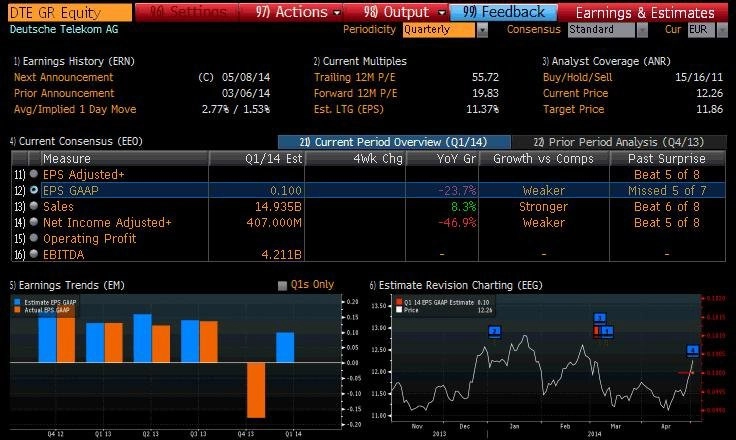Select the EPS Adjusted+ radio button
The width and height of the screenshot is (736, 440).
coord(34,174)
